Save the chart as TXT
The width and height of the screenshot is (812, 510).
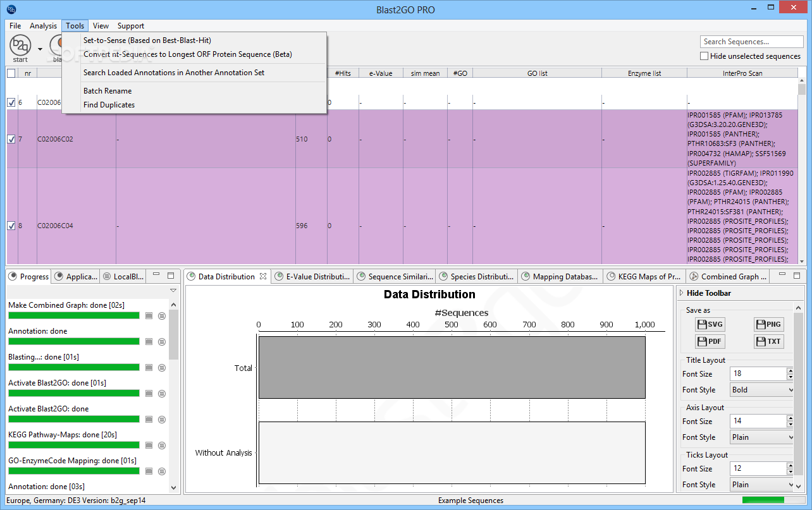point(768,342)
